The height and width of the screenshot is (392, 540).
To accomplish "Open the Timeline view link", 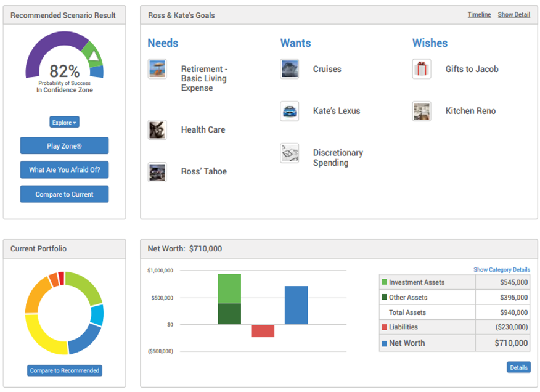I will pos(479,15).
